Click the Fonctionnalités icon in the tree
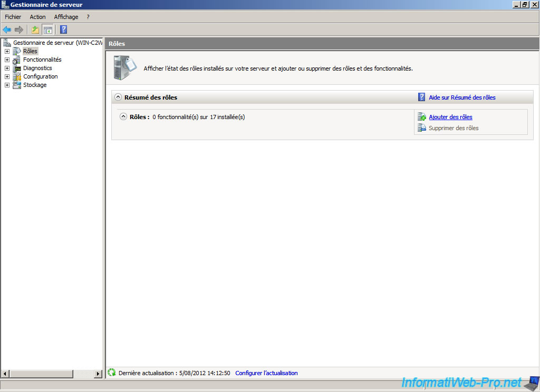This screenshot has height=392, width=540. tap(17, 60)
